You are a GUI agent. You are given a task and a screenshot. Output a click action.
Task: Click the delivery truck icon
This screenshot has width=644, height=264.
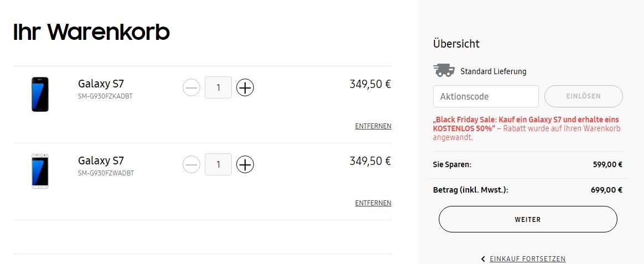444,71
